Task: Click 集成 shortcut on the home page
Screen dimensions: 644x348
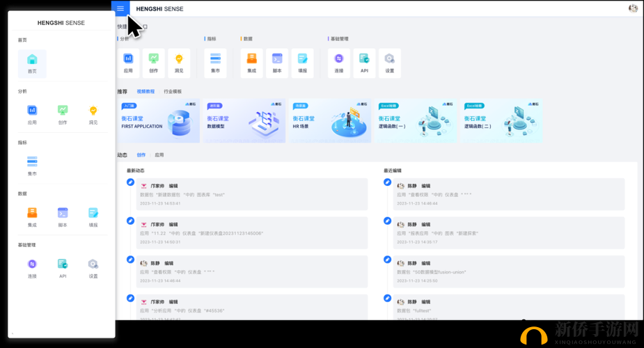Action: (252, 63)
